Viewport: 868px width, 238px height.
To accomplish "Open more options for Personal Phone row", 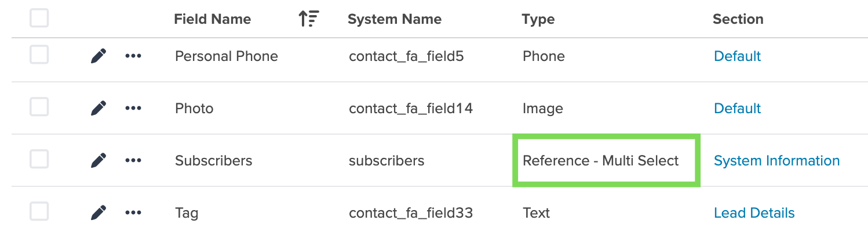I will coord(133,56).
